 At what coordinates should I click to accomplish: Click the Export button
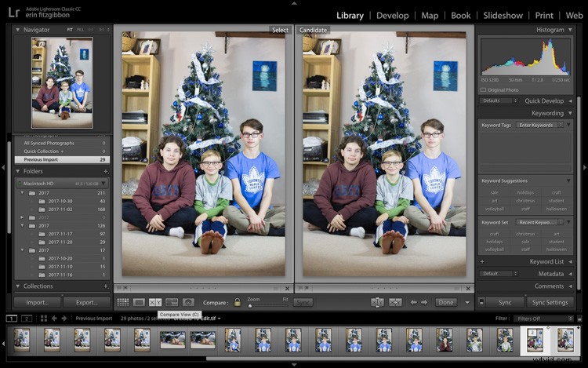[86, 302]
